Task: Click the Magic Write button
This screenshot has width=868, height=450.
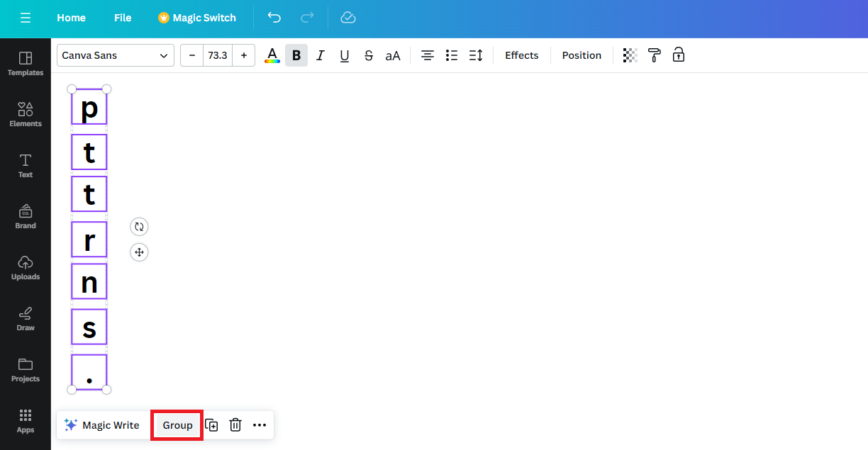Action: tap(102, 425)
